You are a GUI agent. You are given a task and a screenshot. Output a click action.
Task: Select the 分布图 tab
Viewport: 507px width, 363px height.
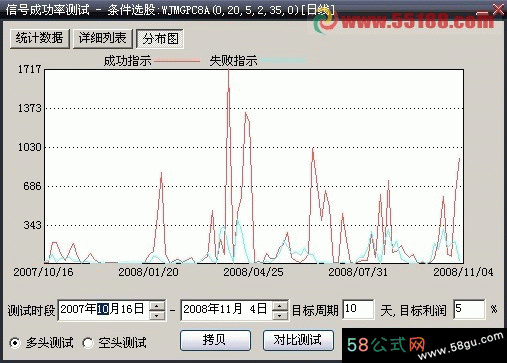click(160, 39)
